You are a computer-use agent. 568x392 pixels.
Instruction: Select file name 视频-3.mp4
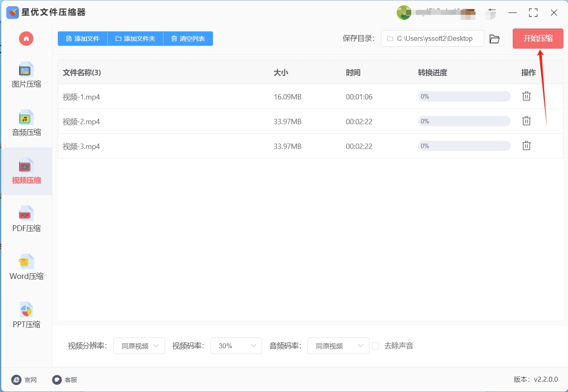81,146
